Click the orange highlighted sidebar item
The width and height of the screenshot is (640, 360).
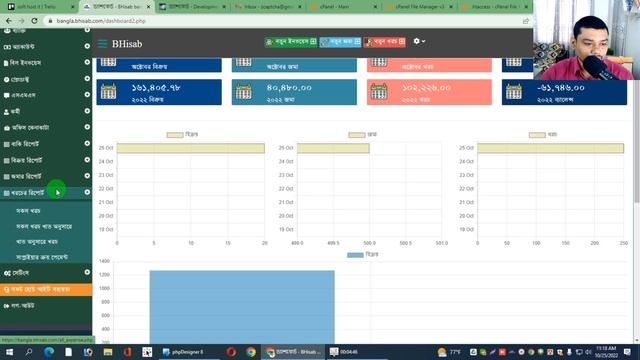point(46,289)
